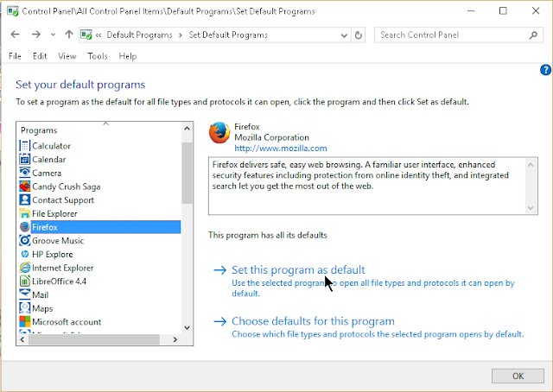This screenshot has width=553, height=392.
Task: Open the View menu
Action: click(67, 56)
